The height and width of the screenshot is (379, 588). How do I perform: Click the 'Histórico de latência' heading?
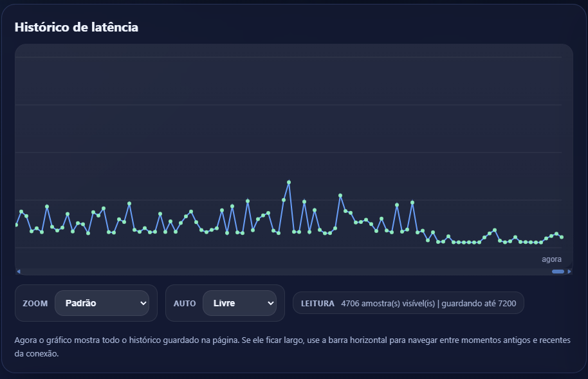click(76, 27)
